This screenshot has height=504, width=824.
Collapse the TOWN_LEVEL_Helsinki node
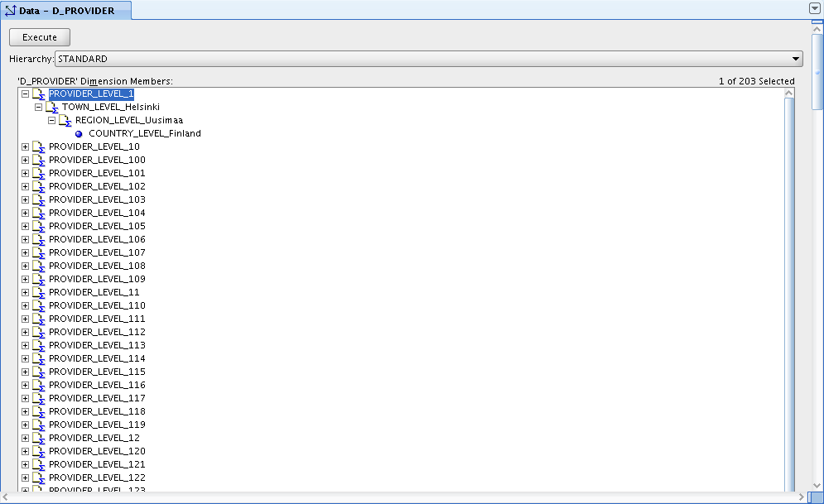tap(38, 107)
